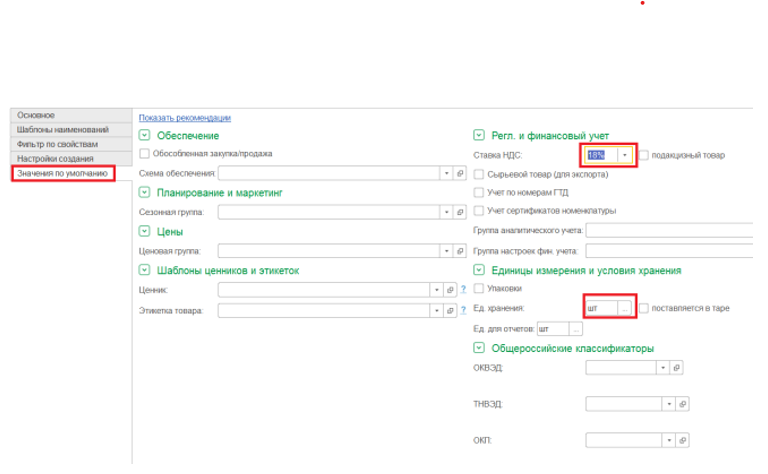Click open icon beside Ценник field

(450, 289)
